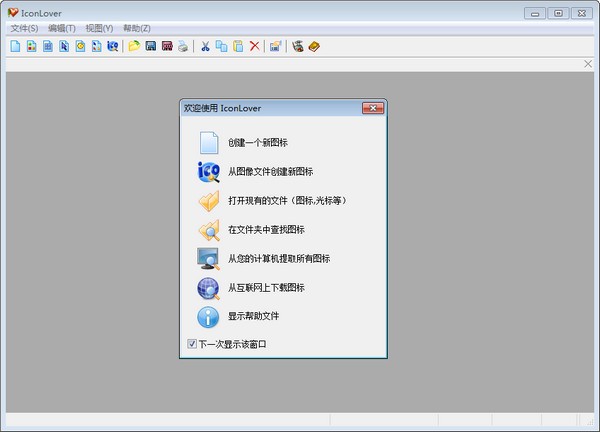Click the Save floppy disk toolbar icon

point(150,46)
